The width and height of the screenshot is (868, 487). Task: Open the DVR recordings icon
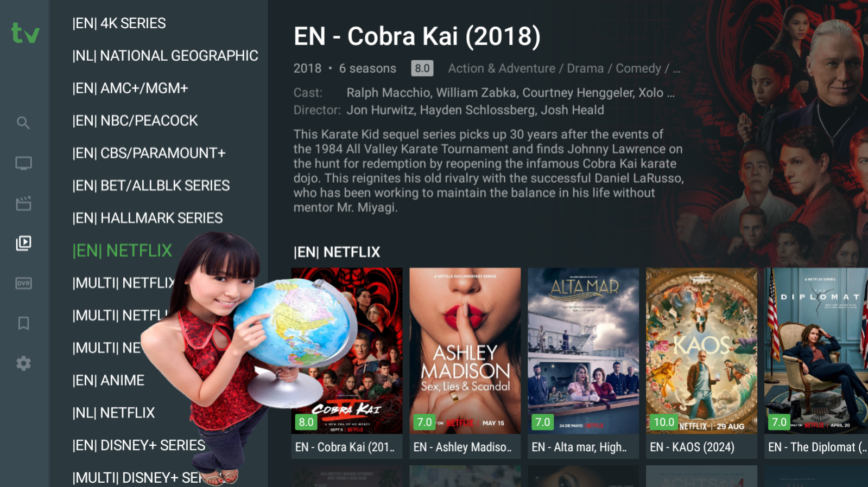point(23,283)
